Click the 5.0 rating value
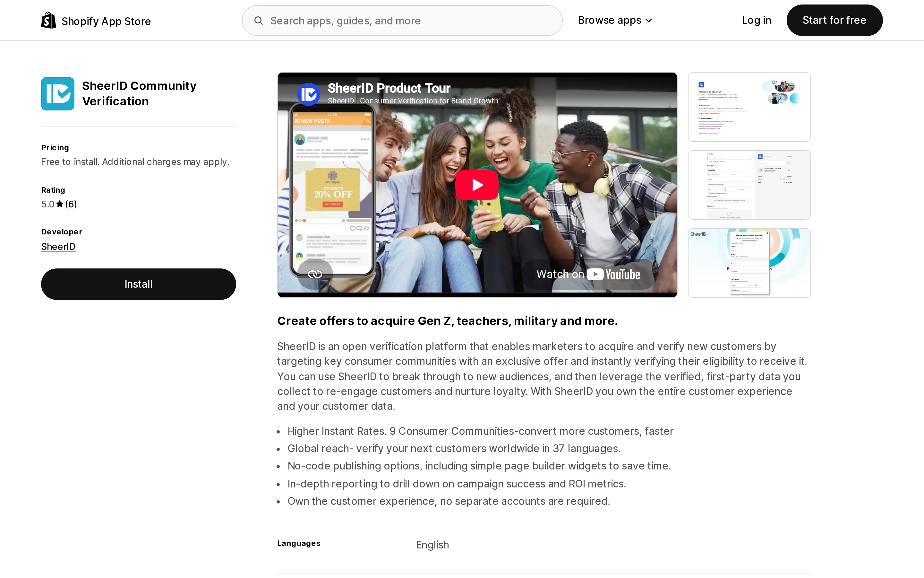 (48, 204)
